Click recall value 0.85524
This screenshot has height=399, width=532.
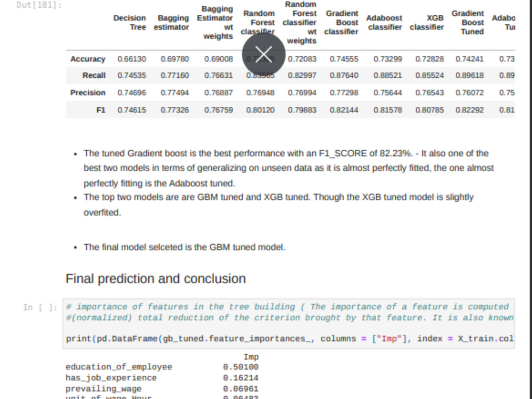point(429,76)
